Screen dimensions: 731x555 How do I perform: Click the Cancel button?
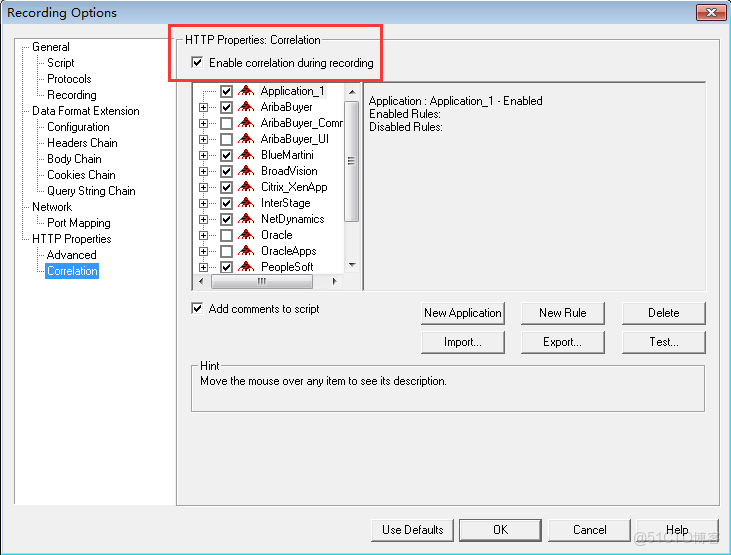(589, 530)
